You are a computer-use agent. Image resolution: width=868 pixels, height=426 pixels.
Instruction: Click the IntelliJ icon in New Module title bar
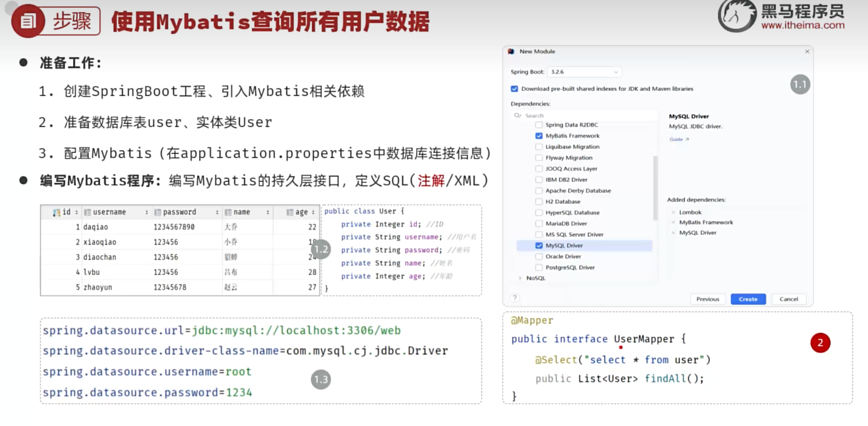click(x=511, y=51)
